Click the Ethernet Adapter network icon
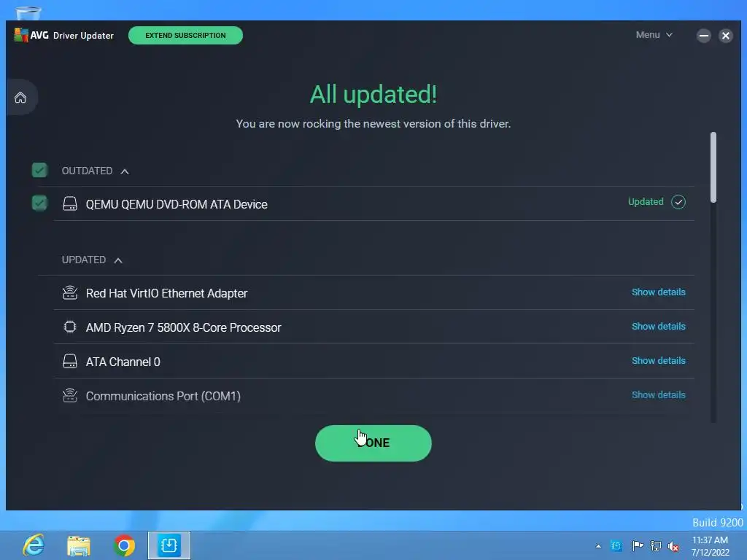The image size is (747, 560). pos(70,293)
